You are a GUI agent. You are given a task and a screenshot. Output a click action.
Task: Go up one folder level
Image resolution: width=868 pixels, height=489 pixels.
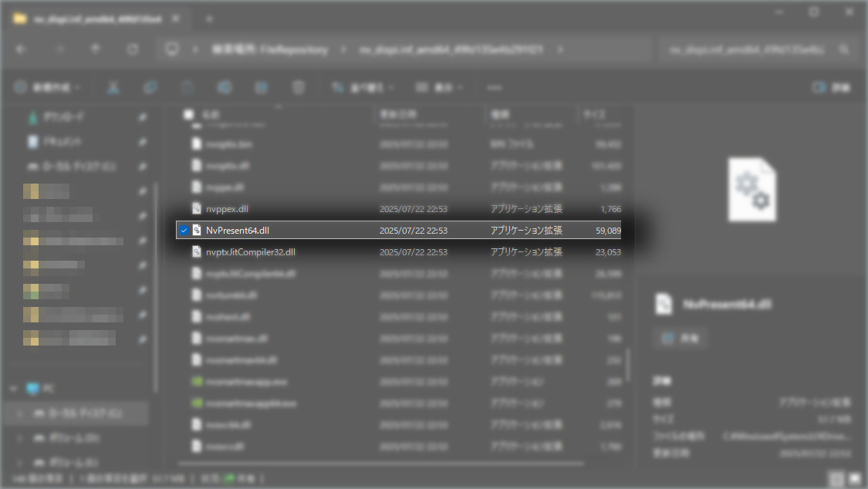pos(95,49)
